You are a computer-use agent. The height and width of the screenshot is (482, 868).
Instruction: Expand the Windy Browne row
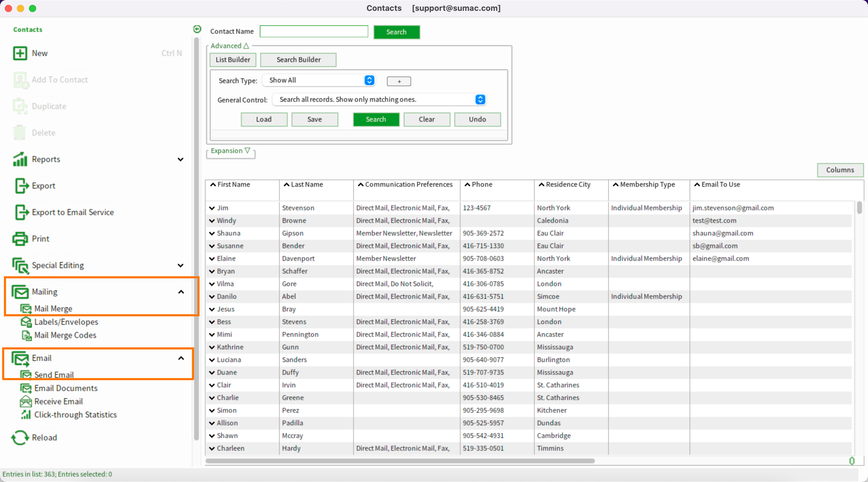point(212,221)
